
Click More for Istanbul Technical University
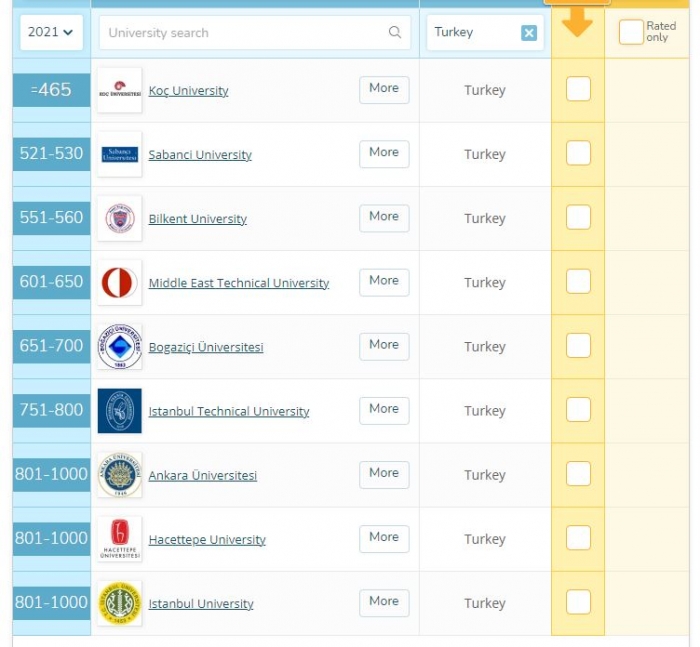(384, 410)
